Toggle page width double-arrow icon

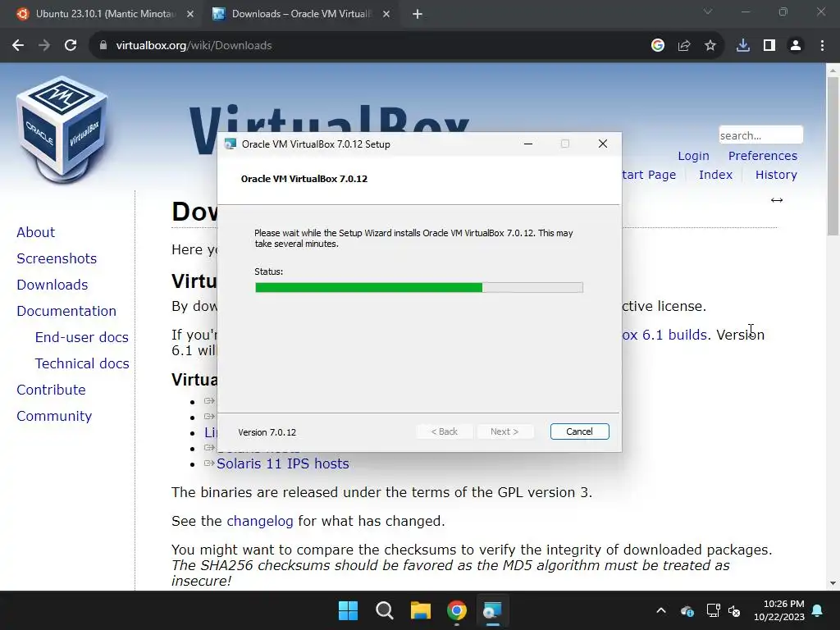tap(777, 200)
